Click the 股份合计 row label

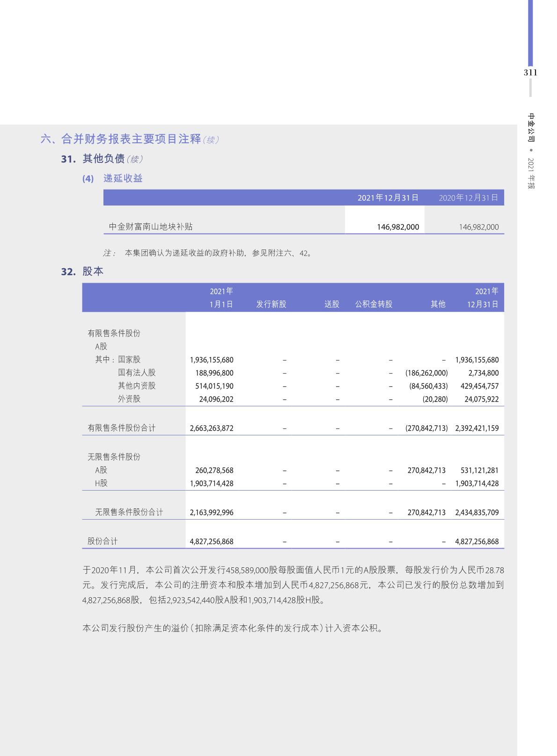point(103,541)
